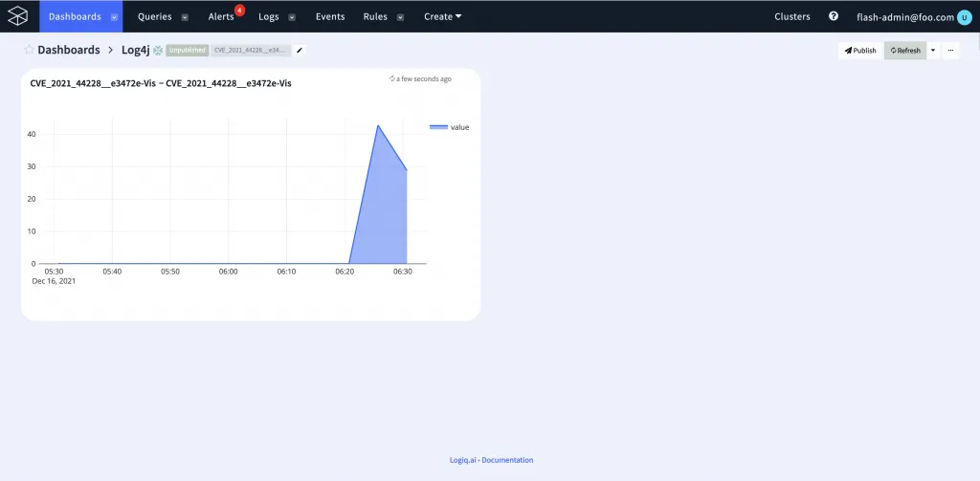The image size is (980, 481).
Task: Toggle the value series in legend
Action: click(x=449, y=127)
